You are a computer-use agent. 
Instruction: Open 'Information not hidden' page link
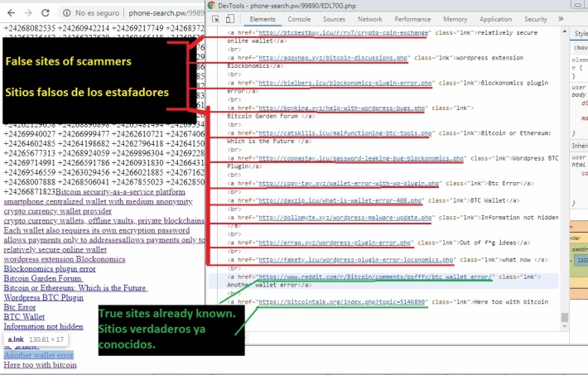[44, 327]
